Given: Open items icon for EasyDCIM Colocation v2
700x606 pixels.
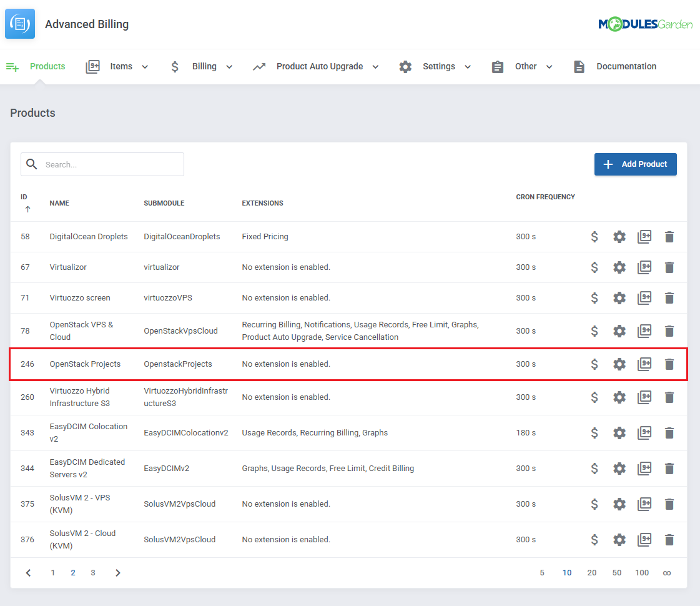Looking at the screenshot, I should tap(644, 433).
